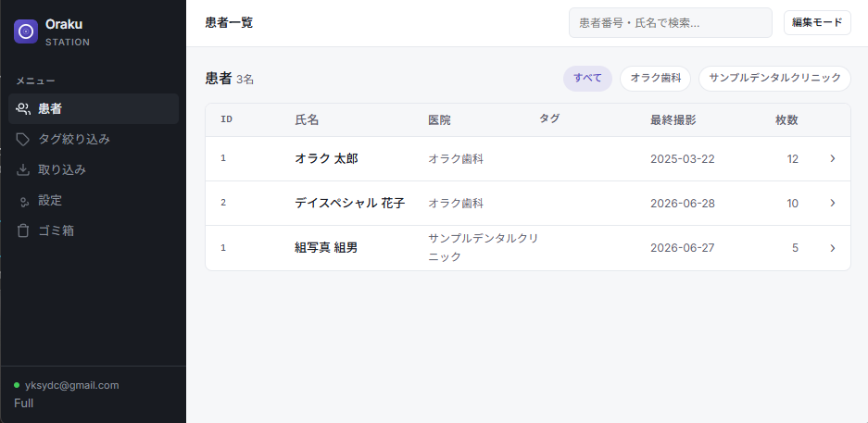Select patient name デイスペシャル 花子
The width and height of the screenshot is (868, 423).
pos(350,203)
